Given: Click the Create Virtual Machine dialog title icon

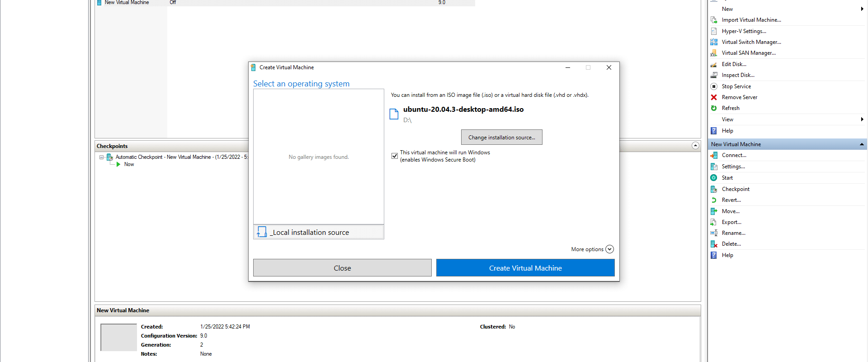Looking at the screenshot, I should (x=254, y=67).
